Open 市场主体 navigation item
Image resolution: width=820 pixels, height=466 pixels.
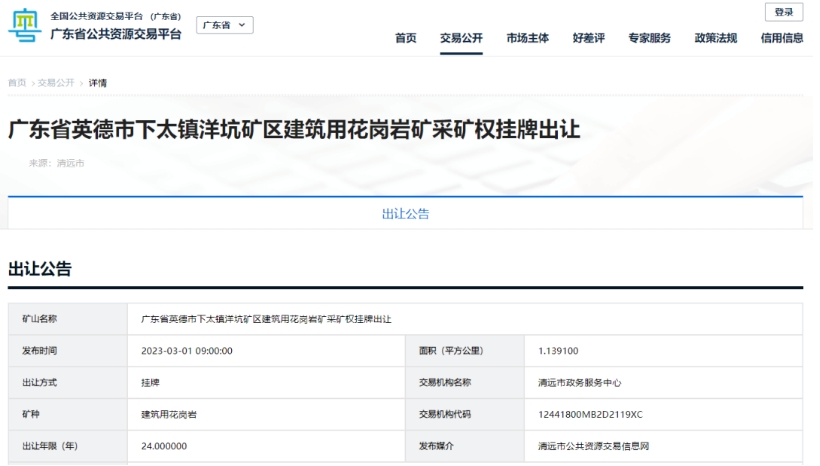(x=527, y=38)
